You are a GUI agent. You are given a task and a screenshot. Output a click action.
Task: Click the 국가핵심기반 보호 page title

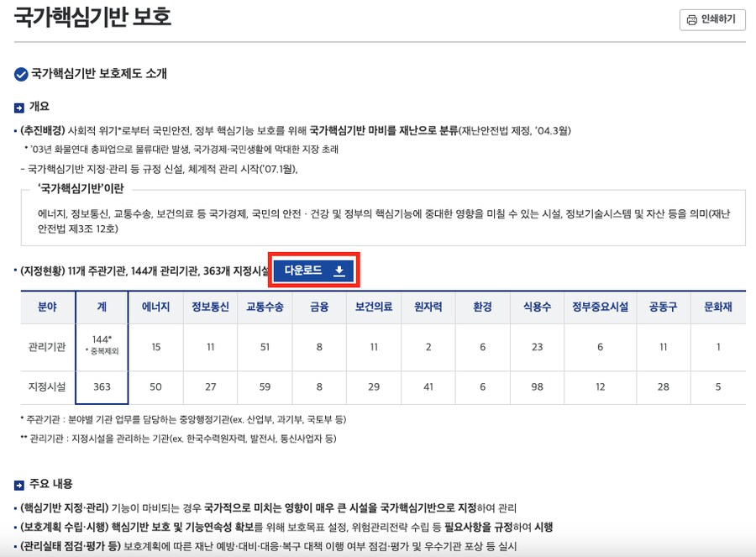[x=92, y=17]
